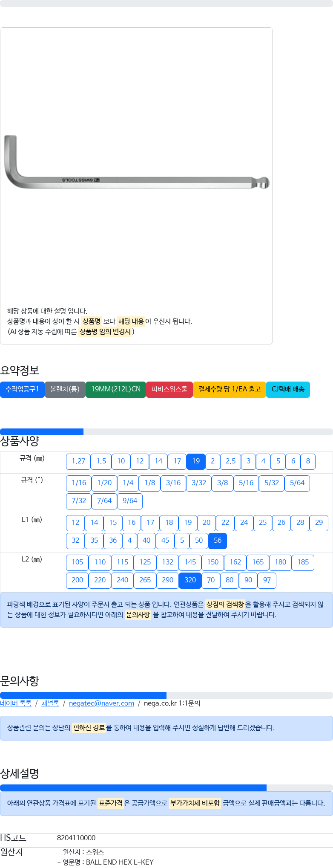The image size is (333, 868).
Task: Choose the 1.27 mm size button
Action: pos(78,461)
